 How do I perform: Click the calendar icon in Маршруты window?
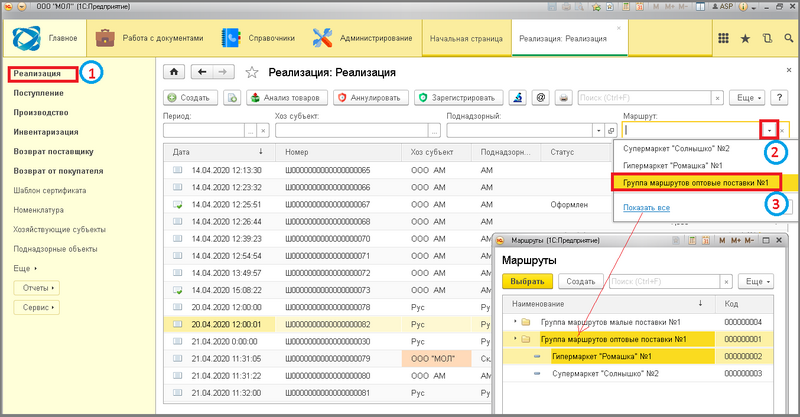[x=707, y=240]
